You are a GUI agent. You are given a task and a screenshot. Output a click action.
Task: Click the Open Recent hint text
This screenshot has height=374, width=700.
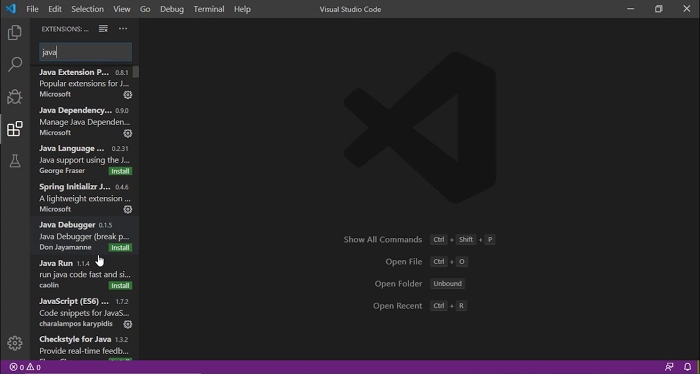click(x=397, y=306)
